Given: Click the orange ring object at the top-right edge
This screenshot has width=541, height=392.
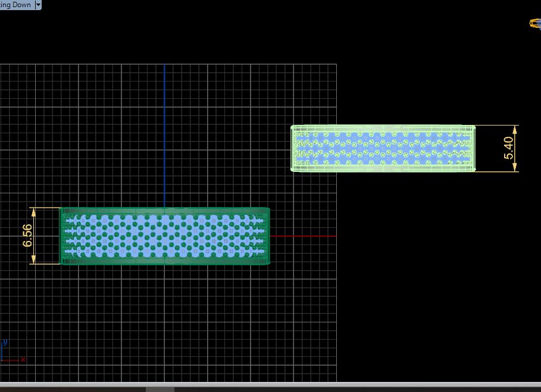Looking at the screenshot, I should tap(535, 23).
